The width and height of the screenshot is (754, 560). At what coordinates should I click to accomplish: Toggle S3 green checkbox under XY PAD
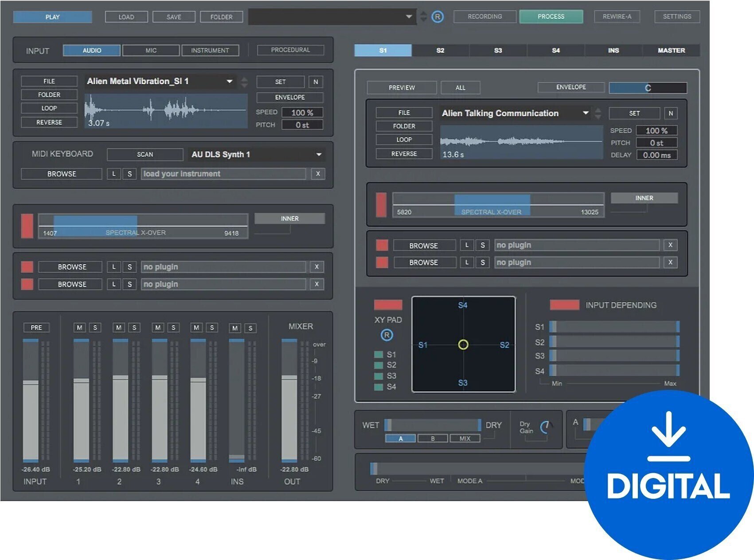379,376
